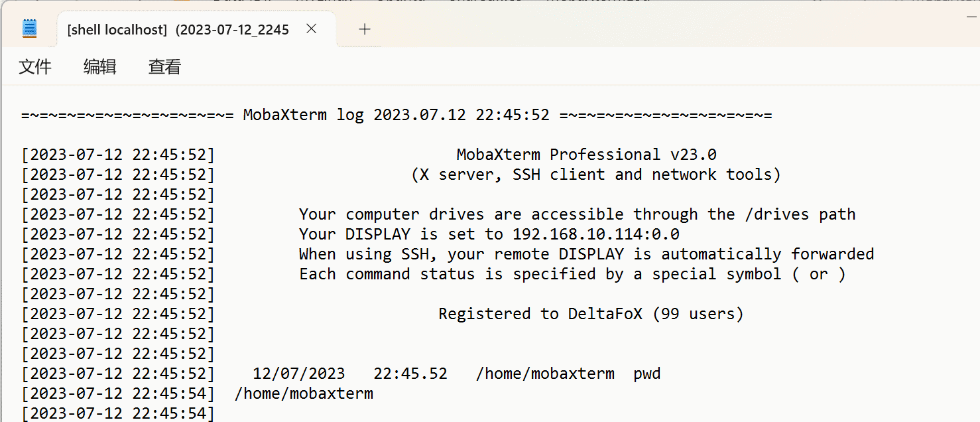
Task: Click the timestamp before 'MobaXterm Professional'
Action: (118, 155)
